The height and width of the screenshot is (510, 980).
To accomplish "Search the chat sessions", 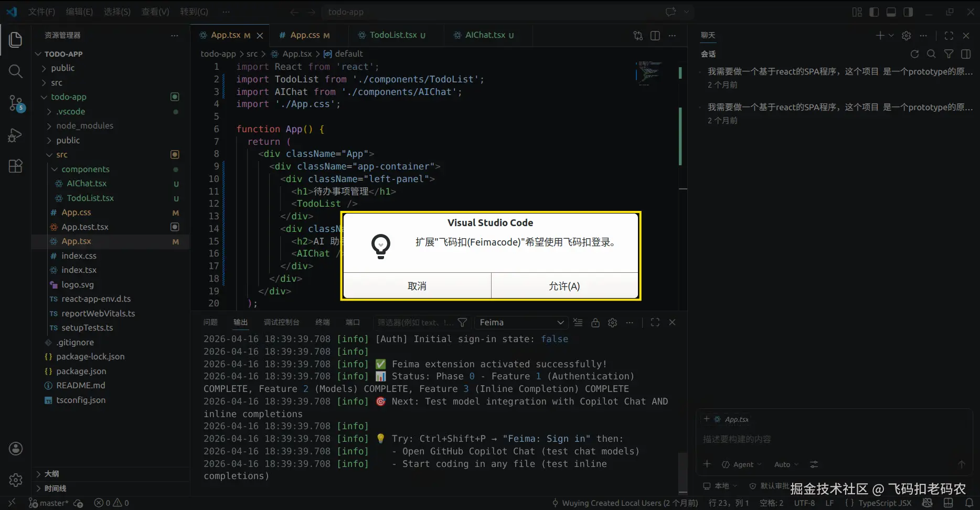I will [x=931, y=54].
